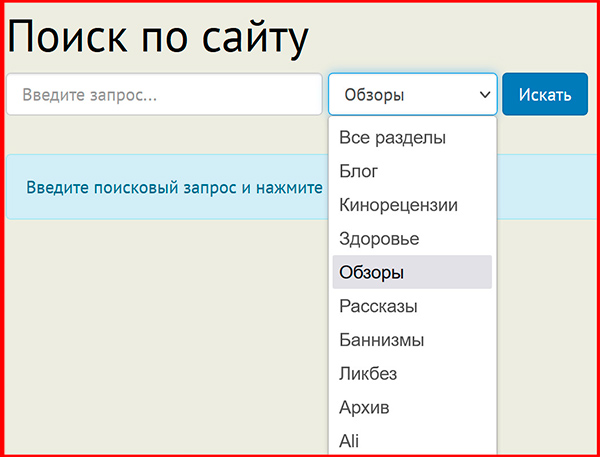Click the blank gap between search box and banner

pos(160,136)
